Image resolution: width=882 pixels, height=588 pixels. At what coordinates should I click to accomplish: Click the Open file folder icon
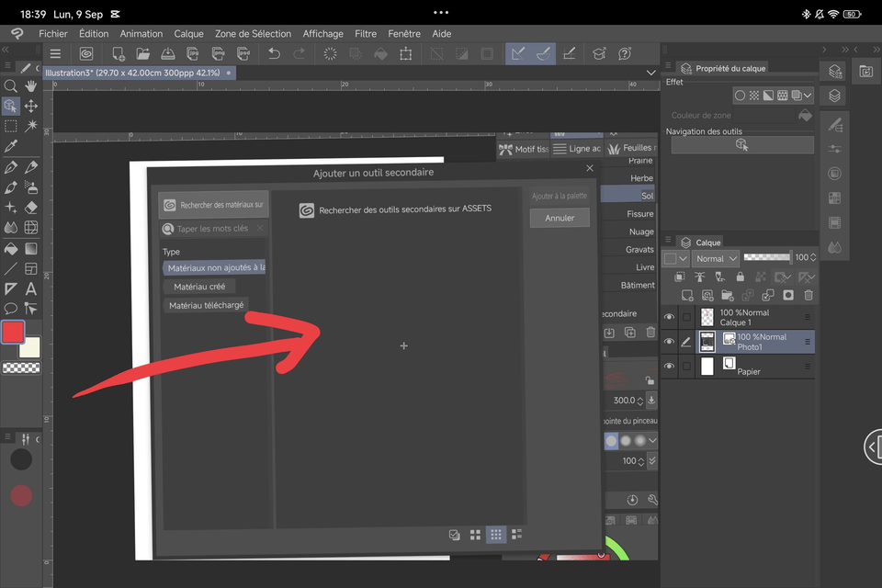pyautogui.click(x=143, y=54)
